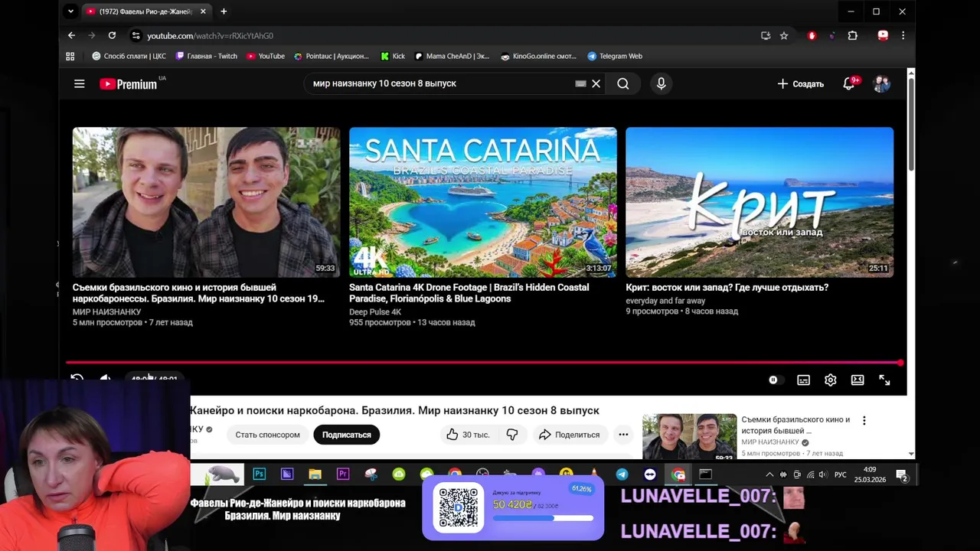980x551 pixels.
Task: Open KinoGo.online bookmark
Action: pyautogui.click(x=538, y=56)
